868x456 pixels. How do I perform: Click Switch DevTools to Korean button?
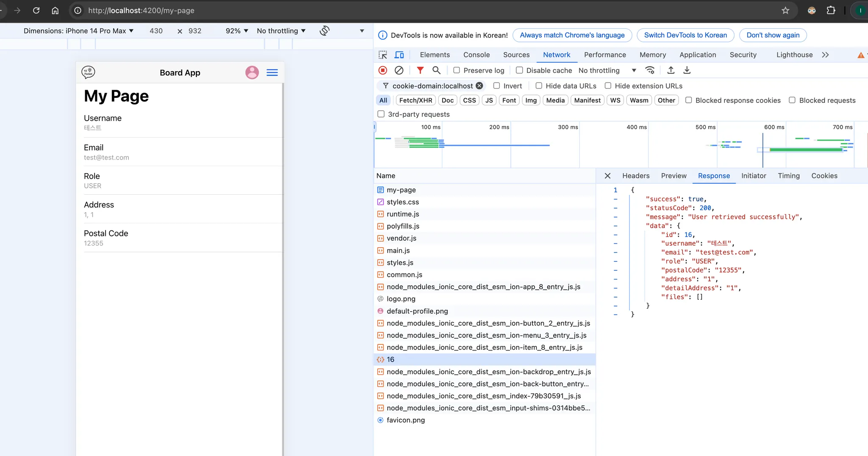pyautogui.click(x=685, y=35)
